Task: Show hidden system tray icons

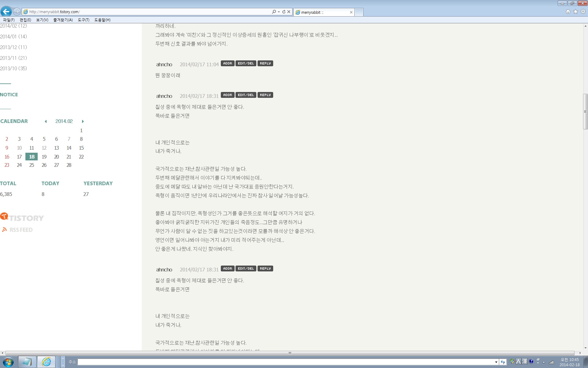Action: tap(544, 362)
